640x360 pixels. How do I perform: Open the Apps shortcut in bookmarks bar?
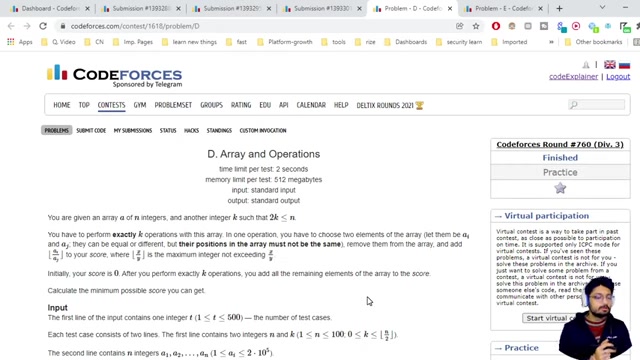[x=19, y=42]
